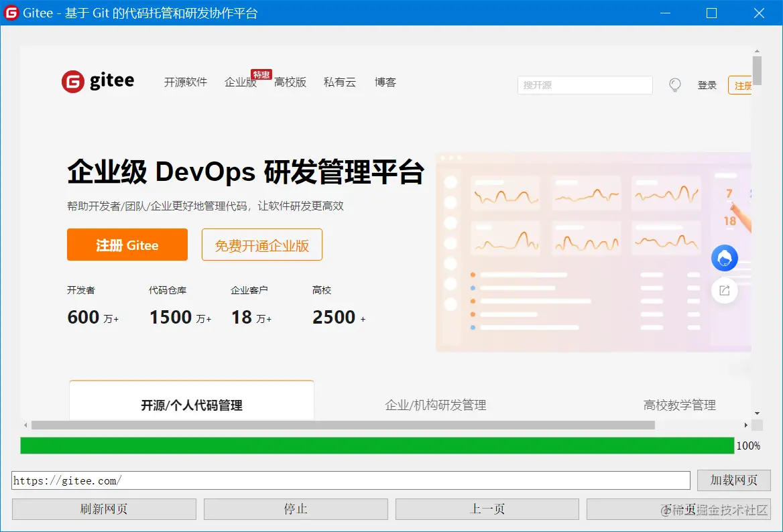This screenshot has width=783, height=532.
Task: Click the 刷新网页 button
Action: [104, 509]
